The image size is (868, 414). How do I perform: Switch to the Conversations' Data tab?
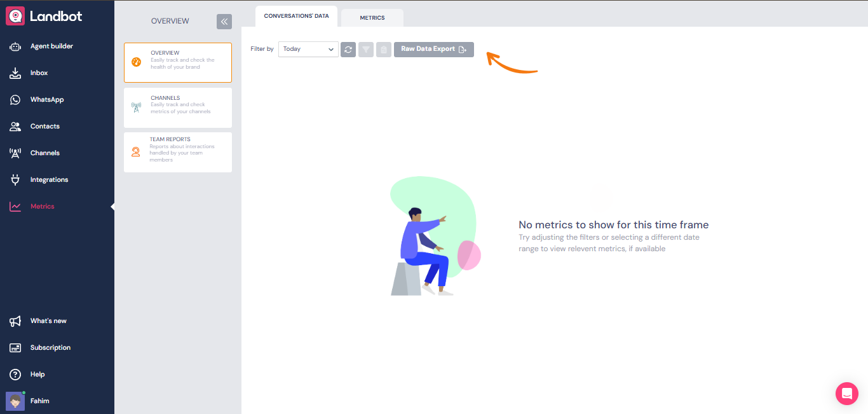tap(297, 16)
